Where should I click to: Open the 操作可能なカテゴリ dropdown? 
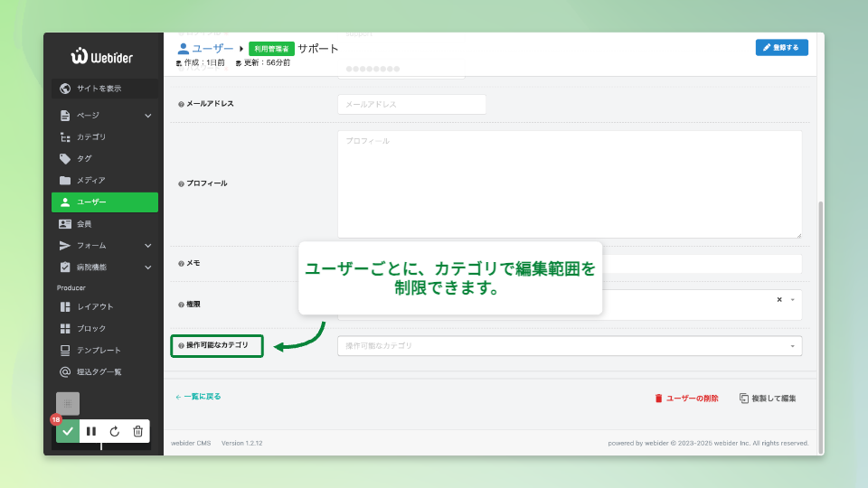click(x=569, y=346)
